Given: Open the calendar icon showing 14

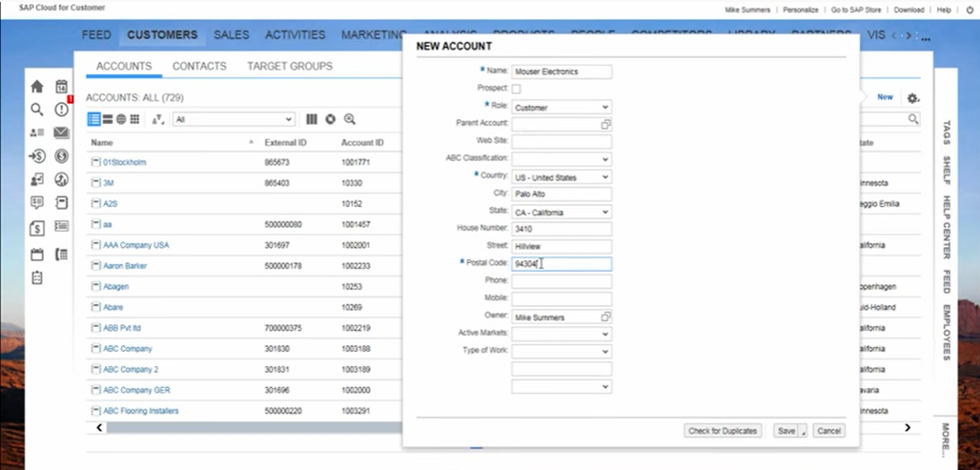Looking at the screenshot, I should 61,87.
